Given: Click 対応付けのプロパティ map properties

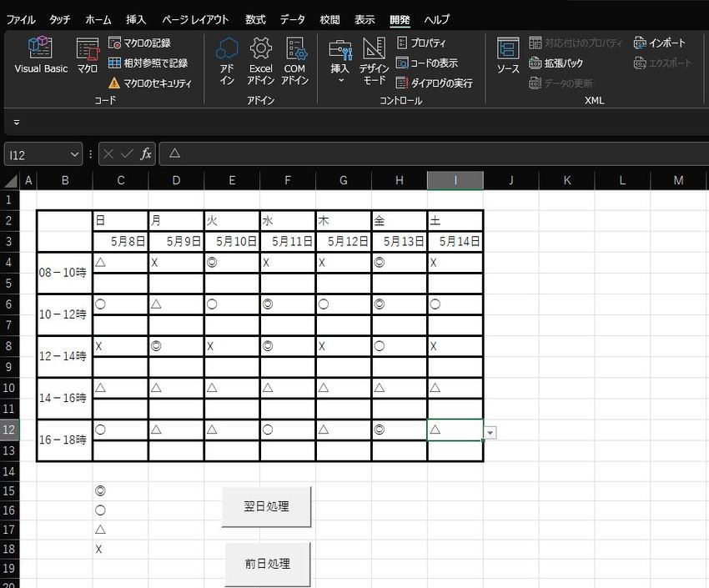Looking at the screenshot, I should [576, 43].
